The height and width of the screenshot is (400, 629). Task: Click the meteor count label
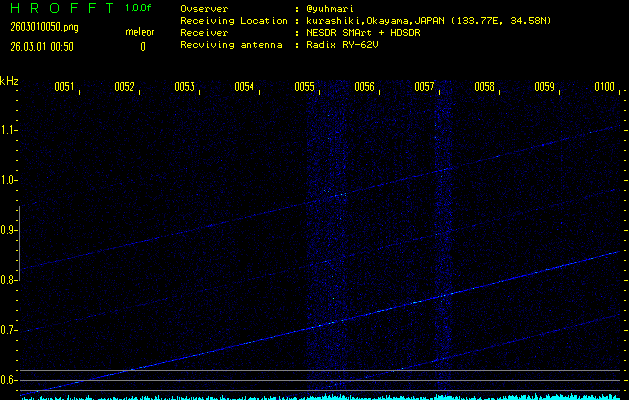[140, 33]
